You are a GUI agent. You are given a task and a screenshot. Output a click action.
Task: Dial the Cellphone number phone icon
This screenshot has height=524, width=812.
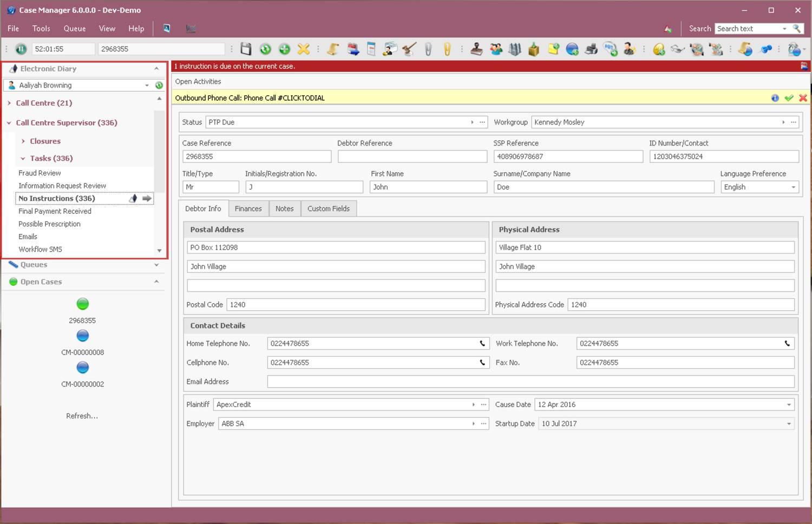[x=482, y=362]
